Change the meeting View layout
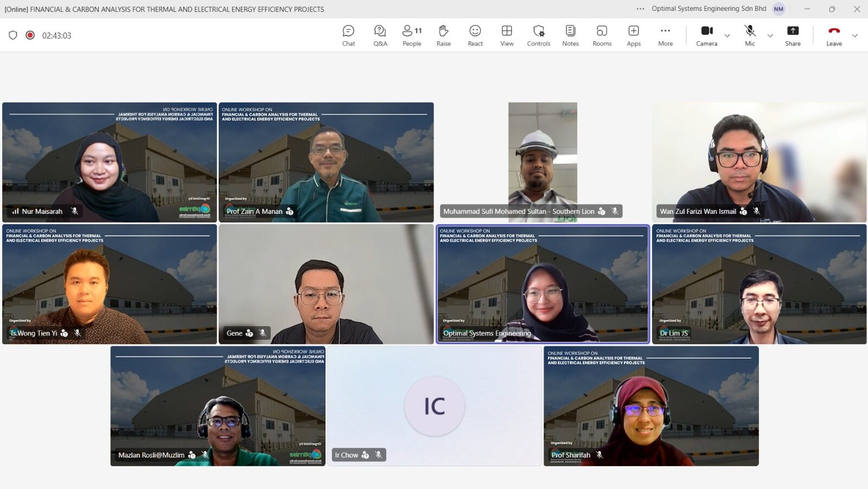868x489 pixels. [x=507, y=36]
